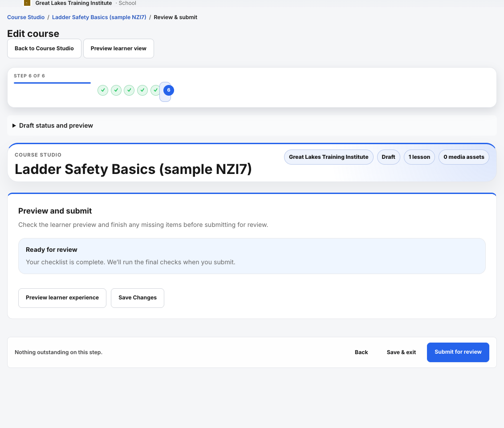Viewport: 504px width, 428px height.
Task: Go to third completed step checkmark
Action: pos(129,90)
